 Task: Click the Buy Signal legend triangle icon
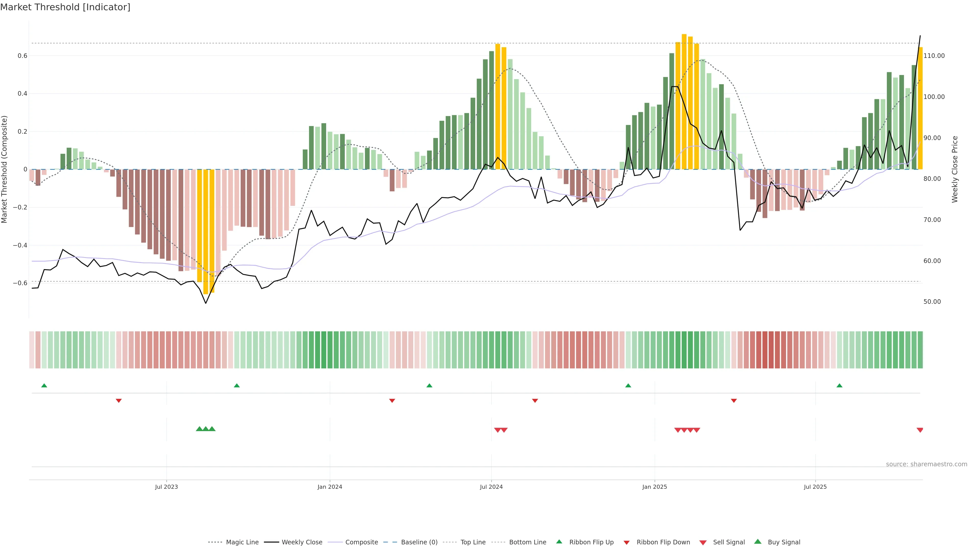pos(758,542)
